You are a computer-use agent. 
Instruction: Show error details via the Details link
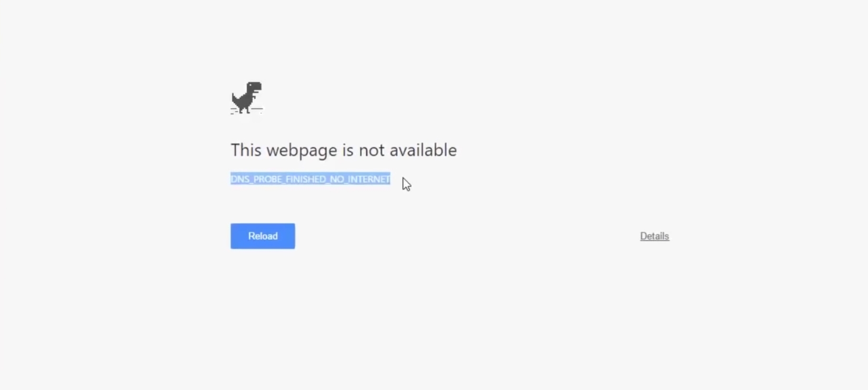pos(654,236)
